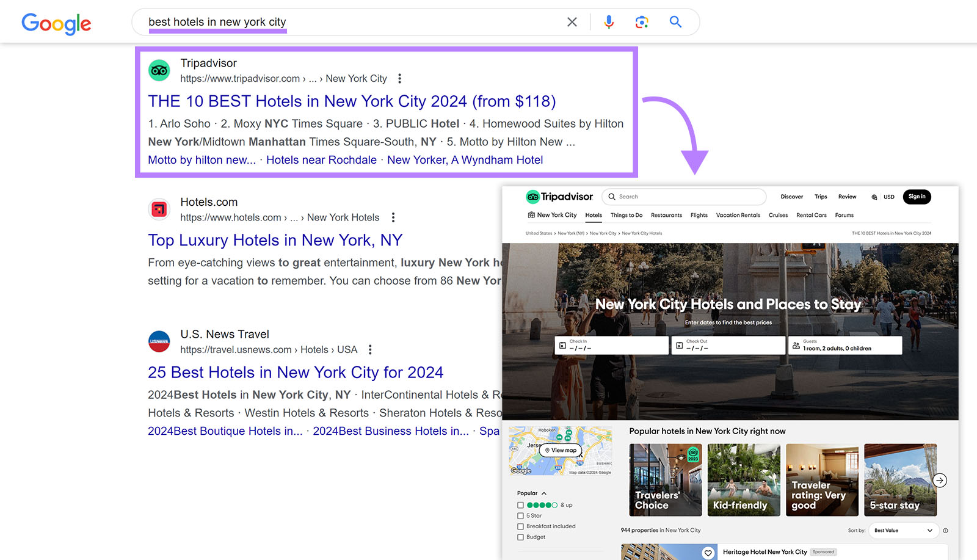Switch to the Flights tab on Tripadvisor
Image resolution: width=977 pixels, height=560 pixels.
click(x=699, y=215)
